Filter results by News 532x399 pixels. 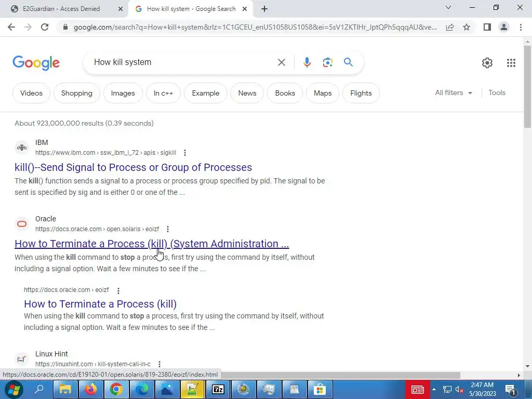pos(247,93)
